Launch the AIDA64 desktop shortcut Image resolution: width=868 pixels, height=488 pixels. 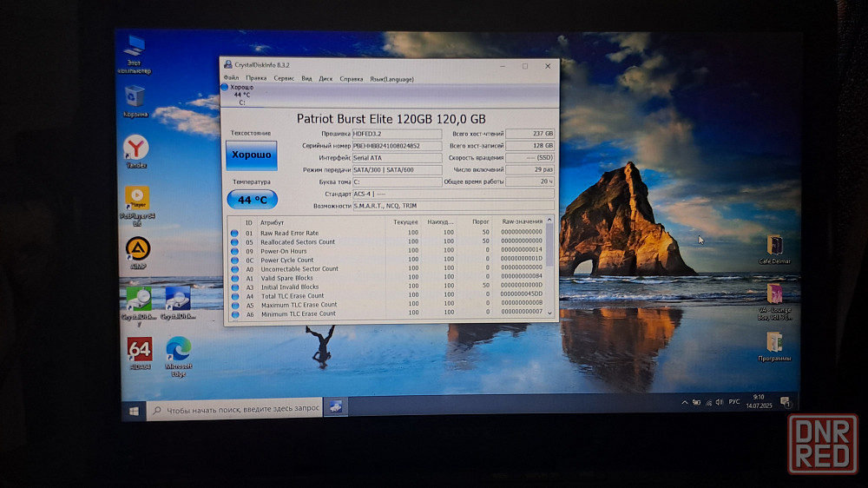tap(140, 353)
